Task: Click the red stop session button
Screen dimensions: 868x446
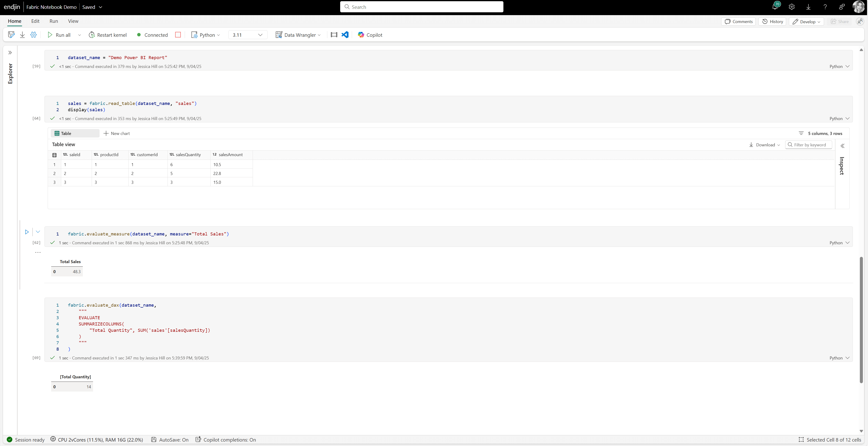Action: (178, 35)
